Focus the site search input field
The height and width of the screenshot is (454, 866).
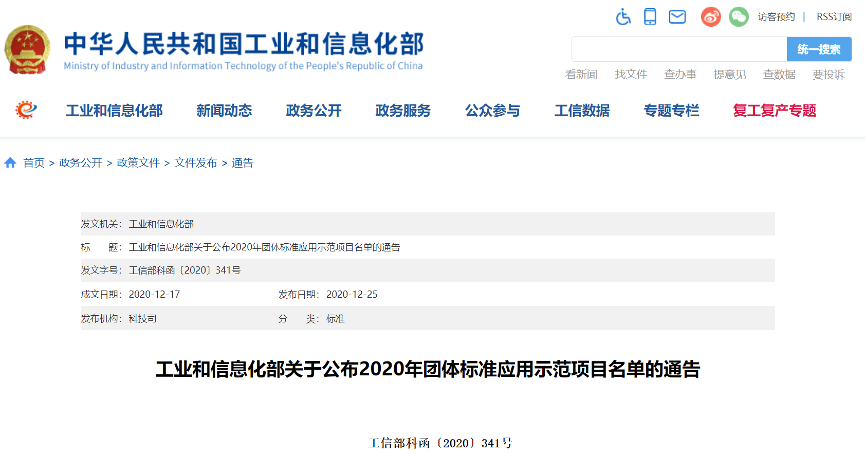pos(679,49)
